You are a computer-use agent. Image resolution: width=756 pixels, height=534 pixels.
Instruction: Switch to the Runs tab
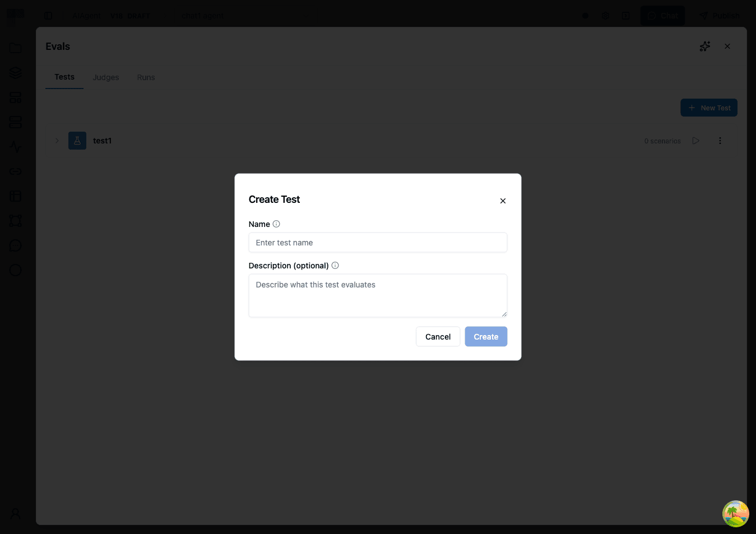coord(146,77)
